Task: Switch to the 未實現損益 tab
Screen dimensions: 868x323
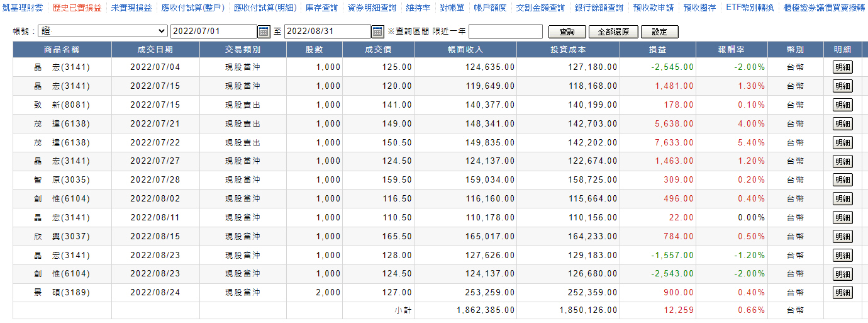Action: coord(131,8)
